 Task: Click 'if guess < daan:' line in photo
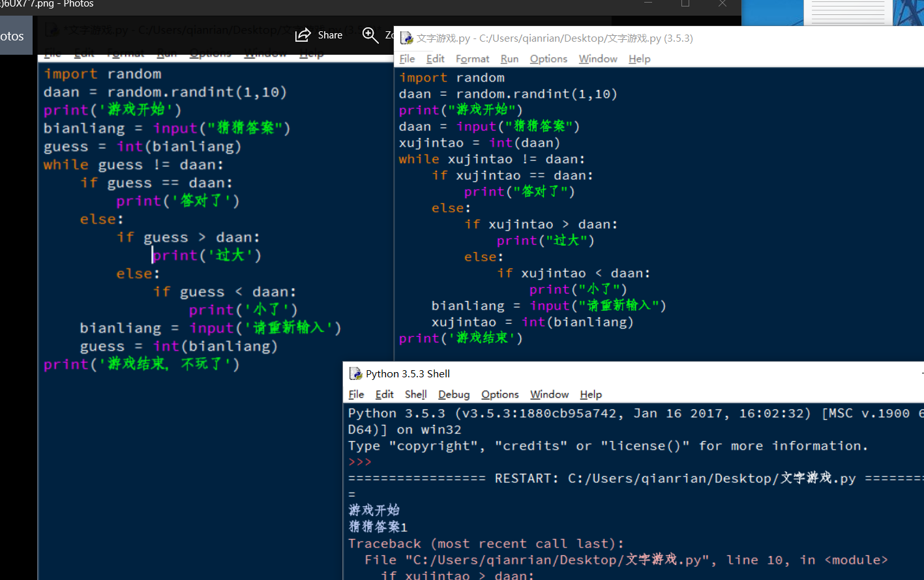click(225, 292)
